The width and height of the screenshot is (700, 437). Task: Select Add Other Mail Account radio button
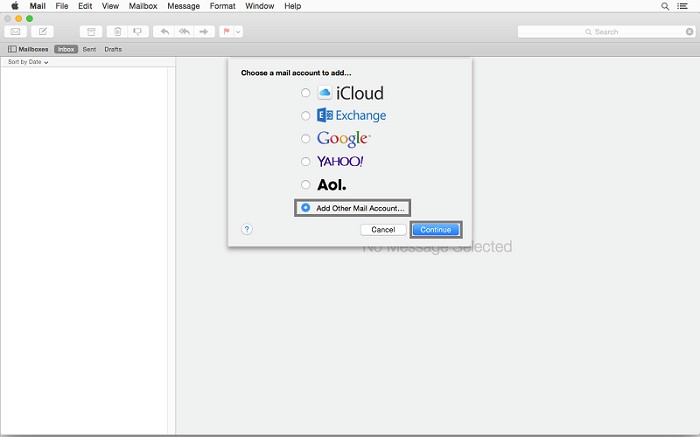306,208
